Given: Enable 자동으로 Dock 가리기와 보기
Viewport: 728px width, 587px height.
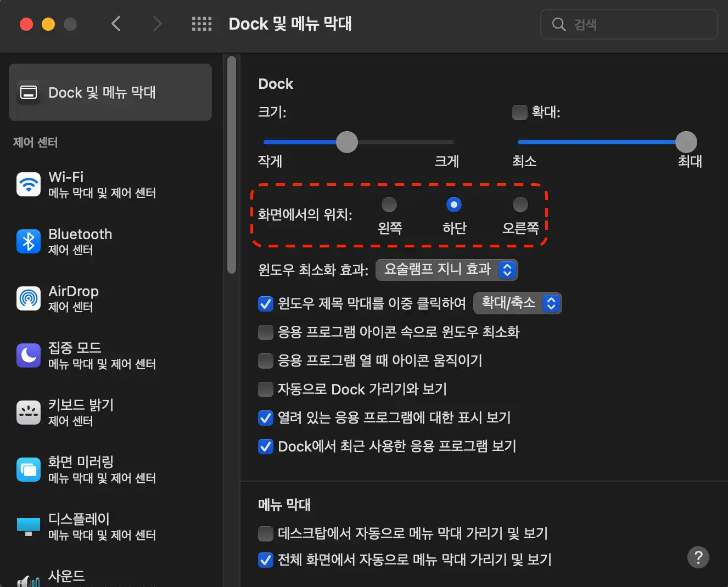Looking at the screenshot, I should point(266,389).
